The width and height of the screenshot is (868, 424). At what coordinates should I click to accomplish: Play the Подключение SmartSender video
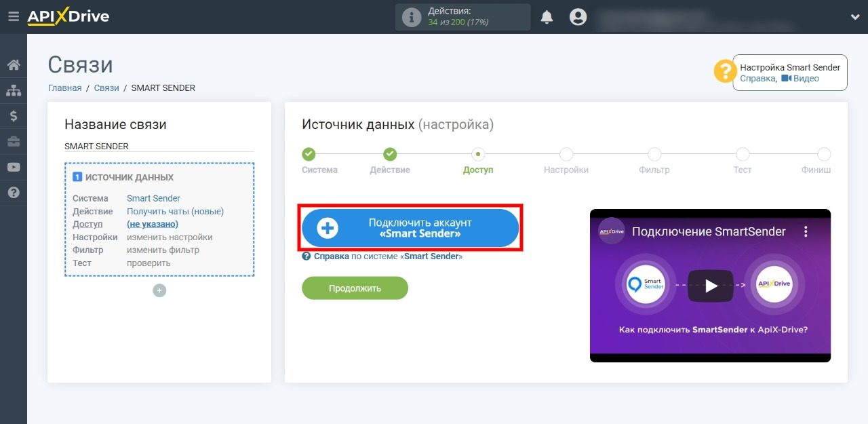(710, 286)
